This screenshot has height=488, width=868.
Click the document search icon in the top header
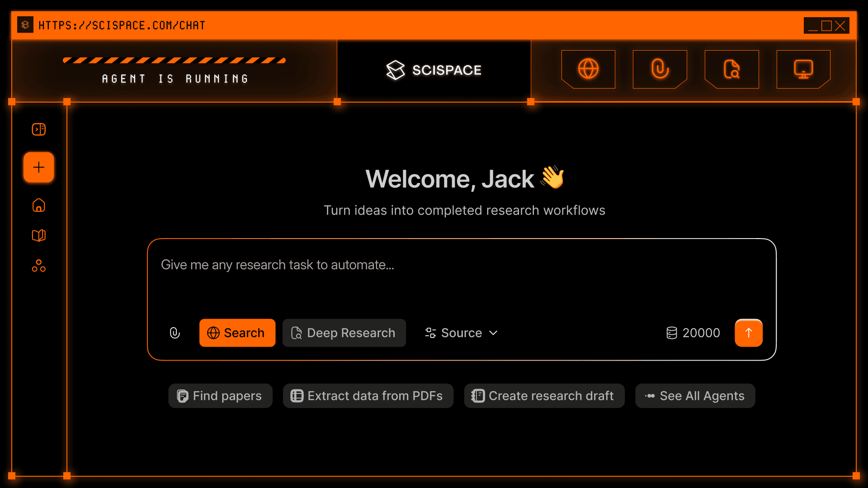tap(731, 69)
